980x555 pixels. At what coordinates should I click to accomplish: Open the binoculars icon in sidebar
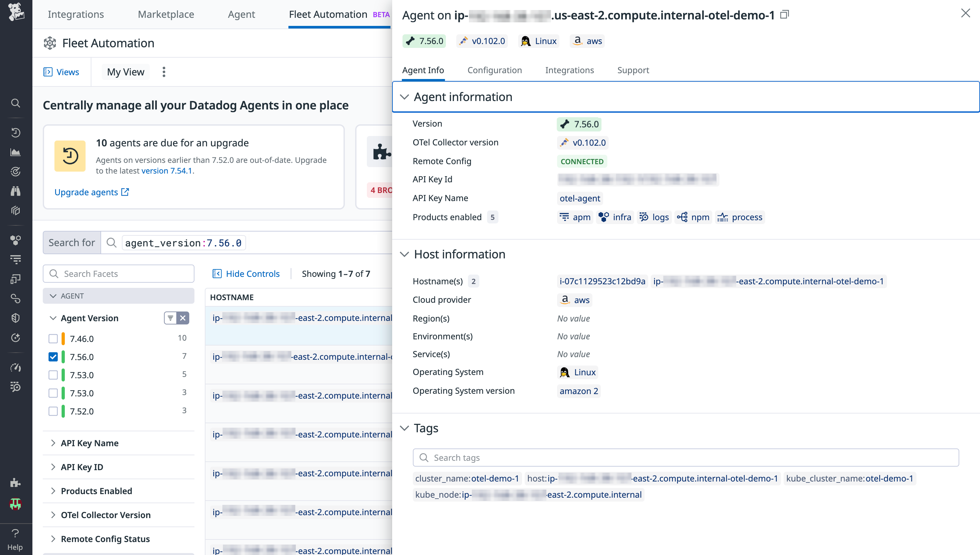16,191
